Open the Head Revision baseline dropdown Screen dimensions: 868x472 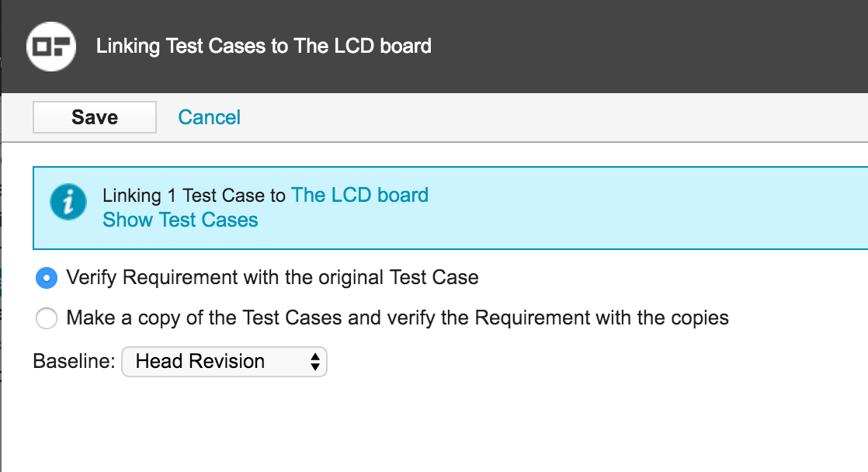224,362
